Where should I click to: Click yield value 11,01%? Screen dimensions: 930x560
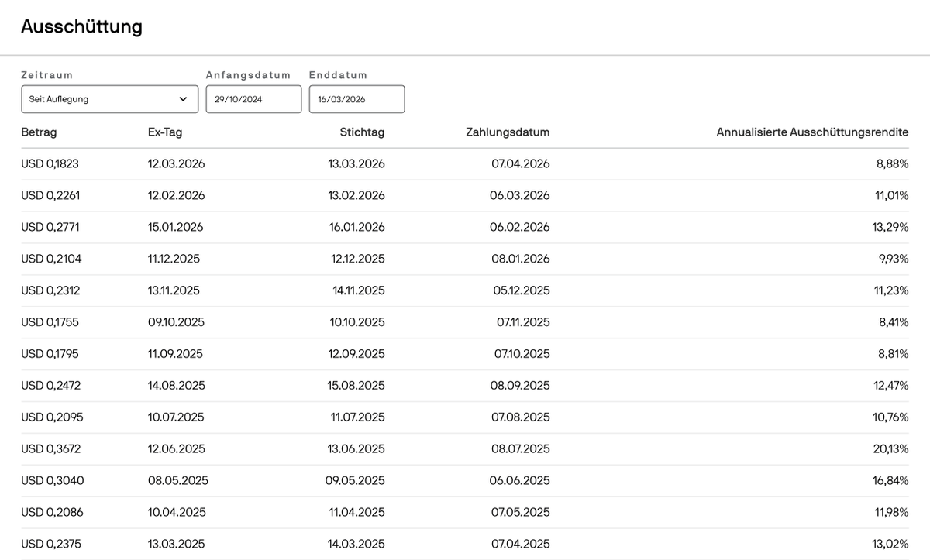pos(892,196)
